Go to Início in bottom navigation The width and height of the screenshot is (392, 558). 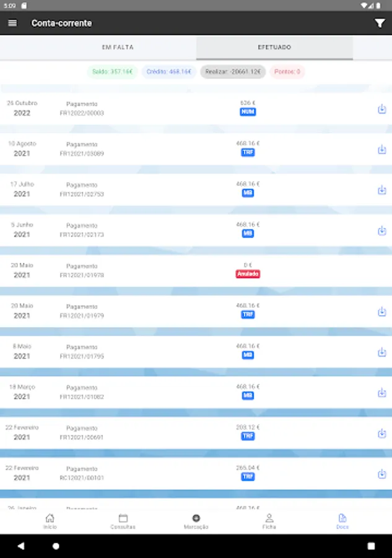[x=50, y=521]
